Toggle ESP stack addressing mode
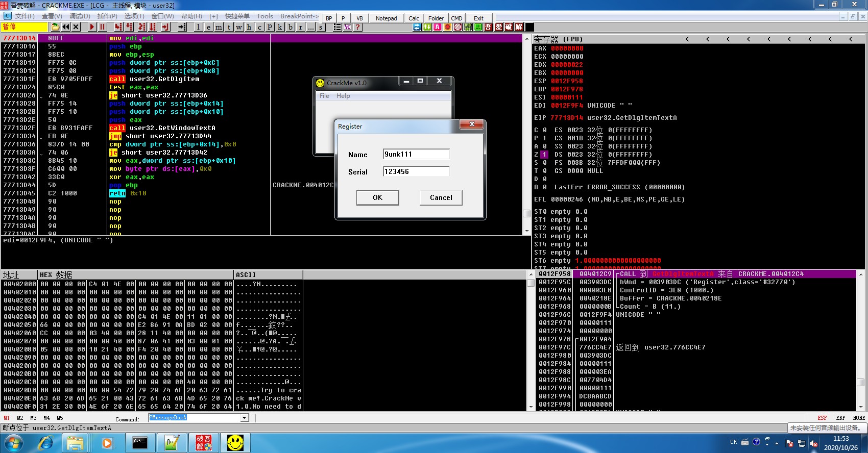The image size is (868, 453). 822,418
